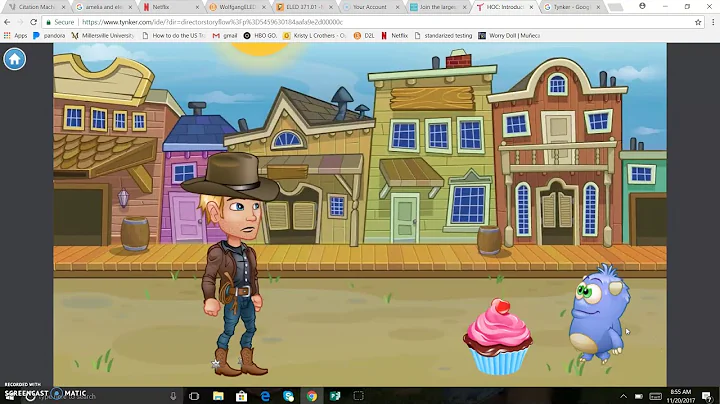This screenshot has height=404, width=720.
Task: Click the cowboy character sprite
Action: coord(231,264)
